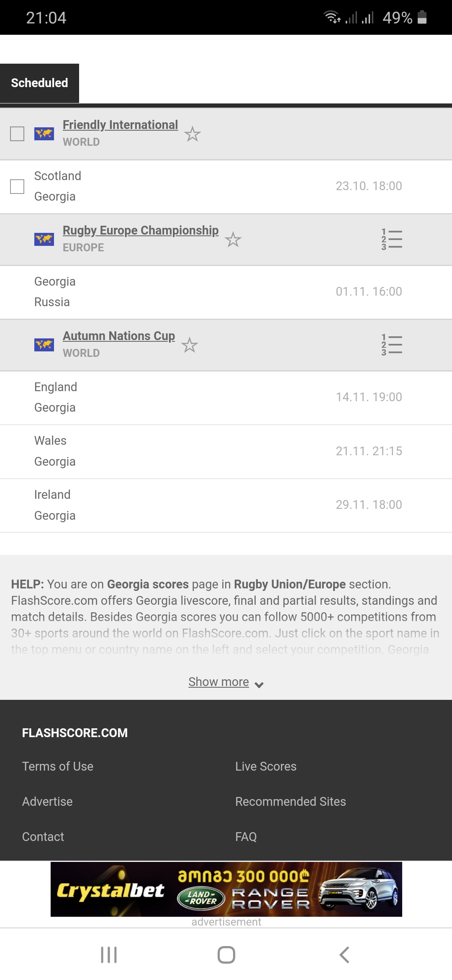The width and height of the screenshot is (452, 980).
Task: Open Terms of Use footer link
Action: (58, 766)
